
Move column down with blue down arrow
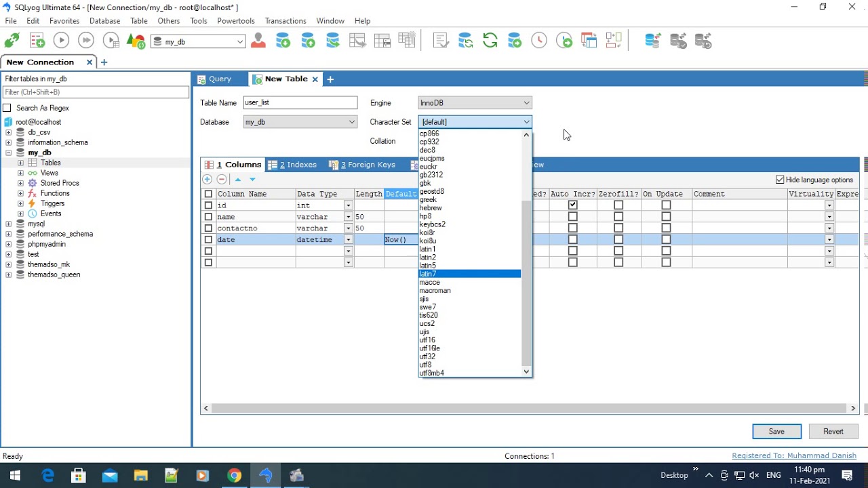coord(252,180)
